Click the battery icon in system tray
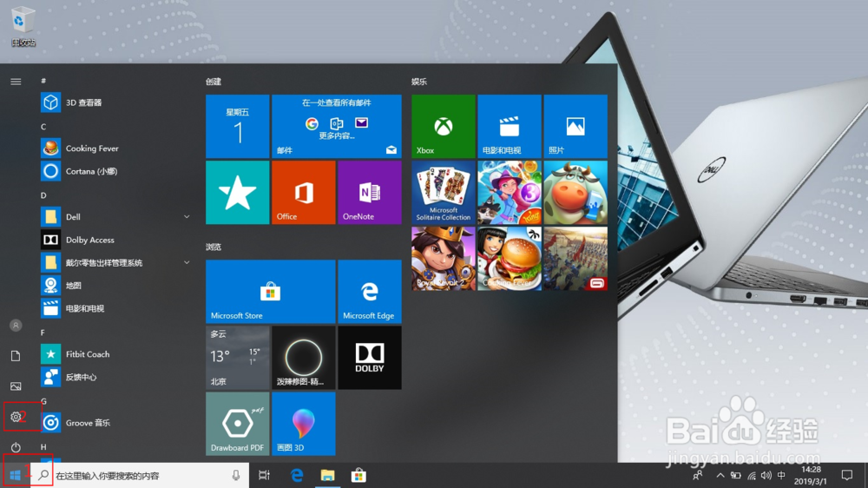The image size is (868, 488). [736, 475]
